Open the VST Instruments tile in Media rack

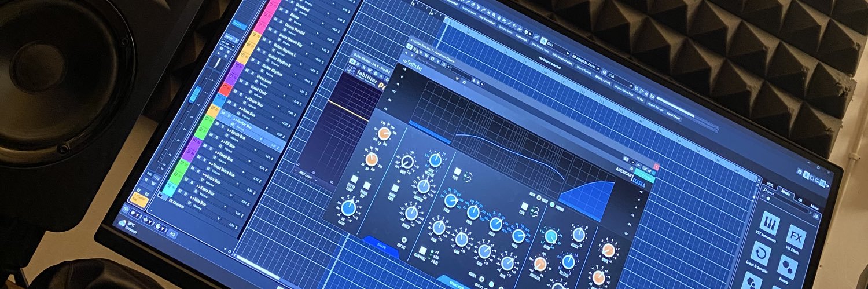click(769, 224)
